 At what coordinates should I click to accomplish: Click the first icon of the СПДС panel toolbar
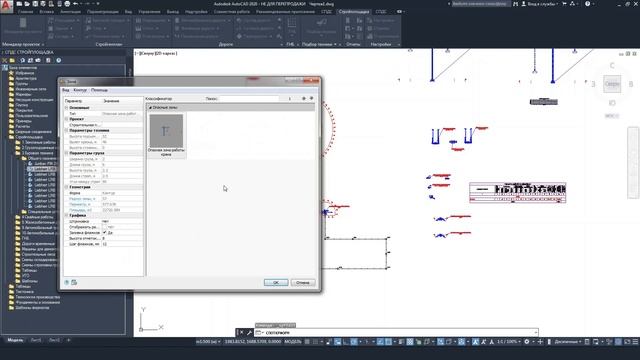(5, 60)
